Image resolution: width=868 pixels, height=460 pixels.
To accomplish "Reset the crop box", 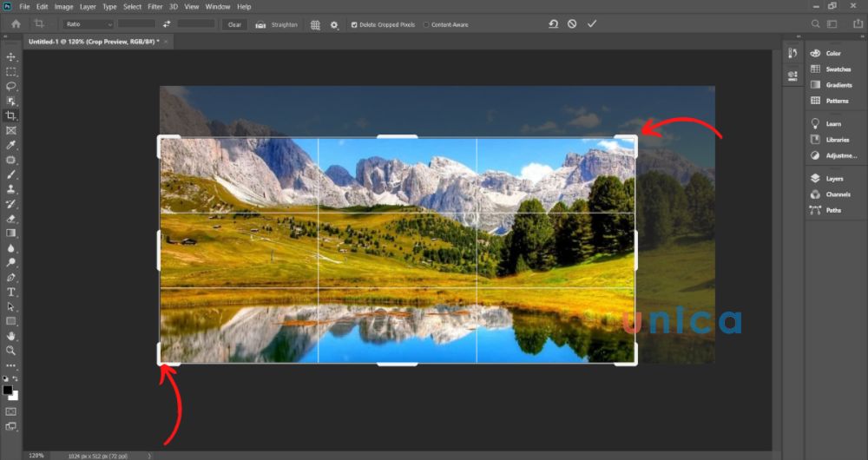I will pos(553,23).
